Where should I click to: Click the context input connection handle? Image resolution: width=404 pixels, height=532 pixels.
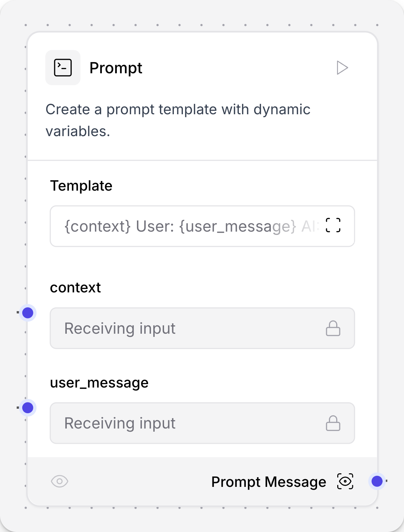click(x=28, y=313)
